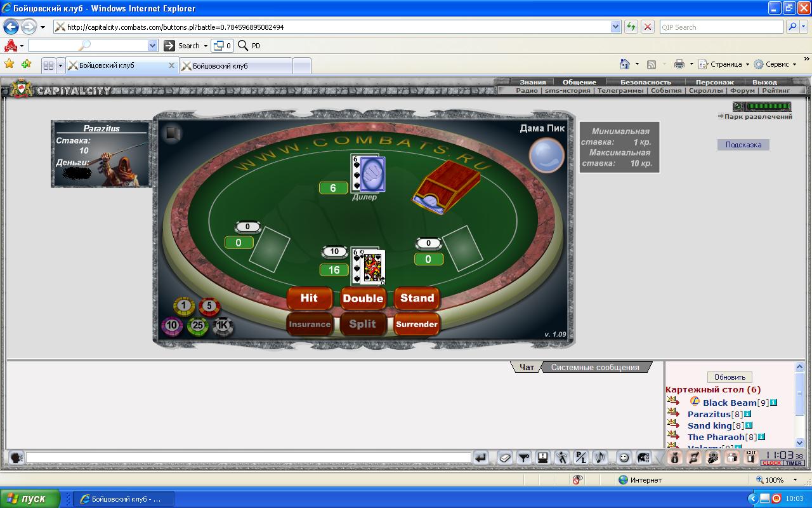Screen dimensions: 812x508
Task: Open Рейтинг link in submenu
Action: 776,91
